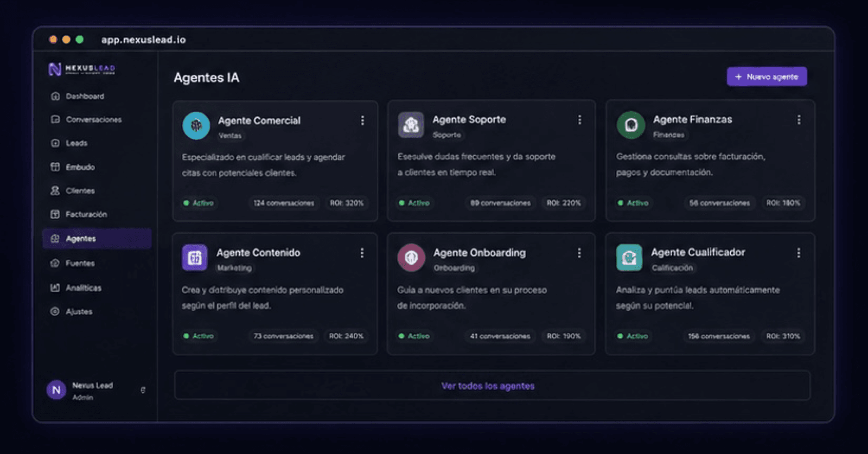Click the ROI: 190% badge
Screen dimensions: 868x454
[x=564, y=336]
